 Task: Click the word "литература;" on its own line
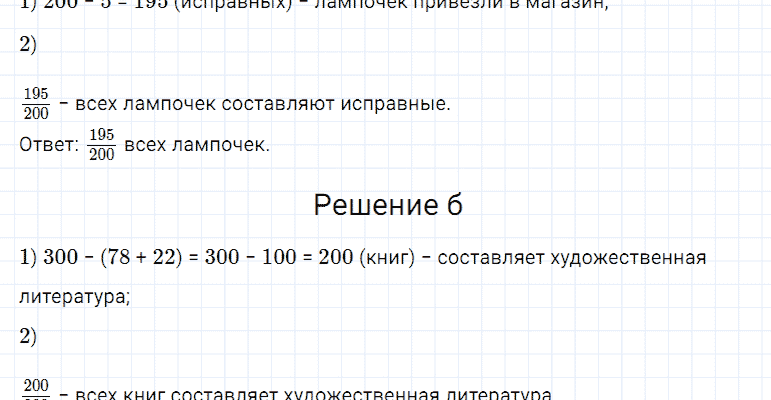point(75,296)
